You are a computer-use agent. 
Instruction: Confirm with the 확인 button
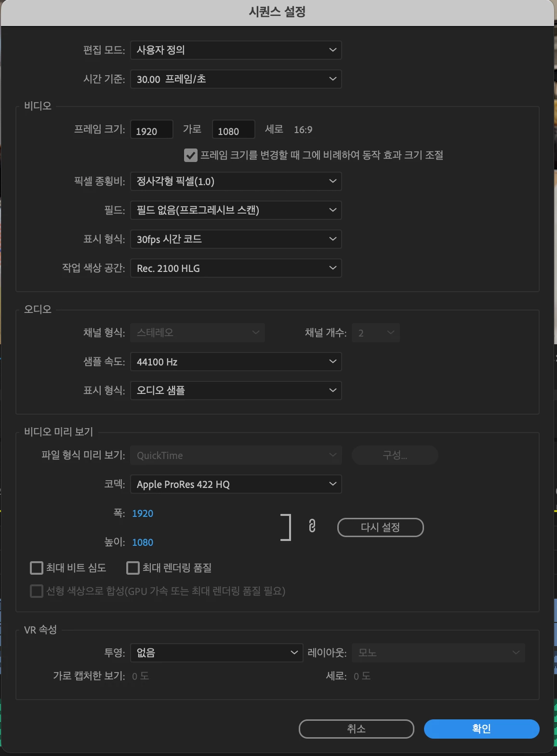point(482,729)
